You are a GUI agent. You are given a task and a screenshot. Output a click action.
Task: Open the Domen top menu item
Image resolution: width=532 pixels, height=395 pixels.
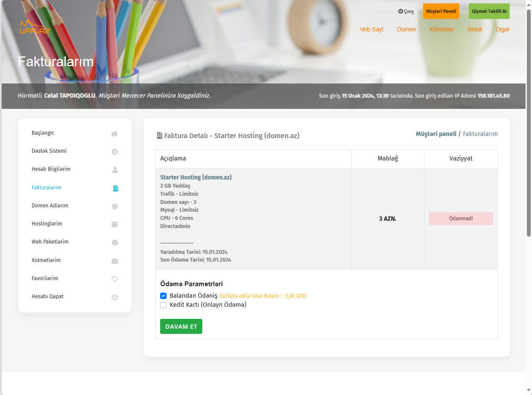tap(406, 30)
